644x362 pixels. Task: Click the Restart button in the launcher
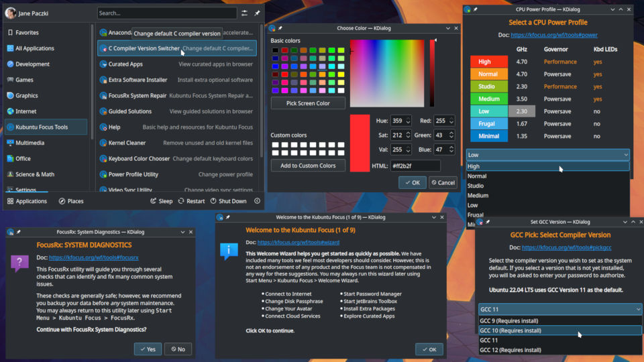tap(191, 201)
